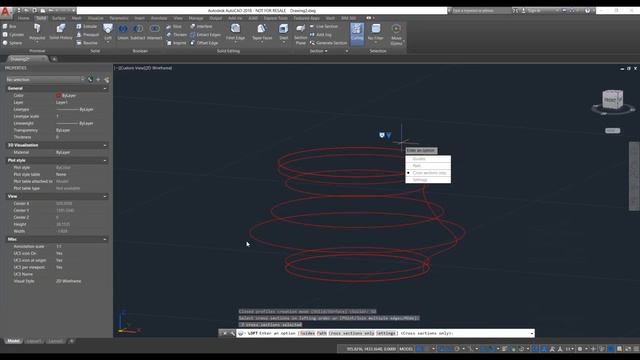640x360 pixels.
Task: Collapse the Misc properties section
Action: [105, 239]
